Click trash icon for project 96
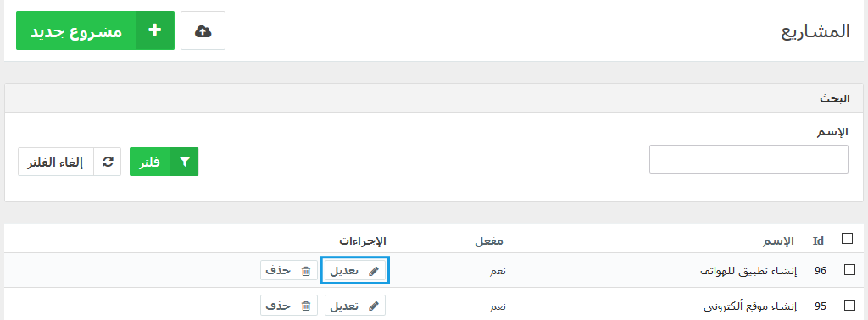The width and height of the screenshot is (868, 320). coord(305,271)
